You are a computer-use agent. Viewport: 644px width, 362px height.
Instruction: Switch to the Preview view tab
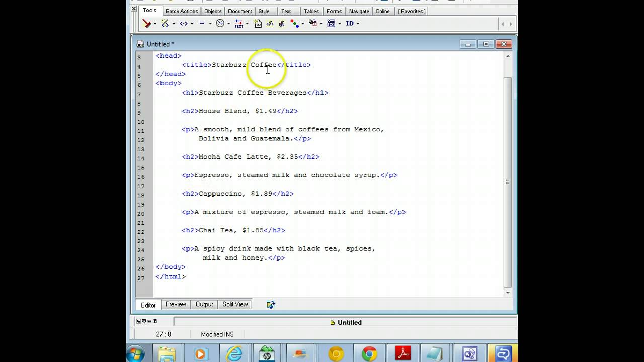[x=176, y=304]
